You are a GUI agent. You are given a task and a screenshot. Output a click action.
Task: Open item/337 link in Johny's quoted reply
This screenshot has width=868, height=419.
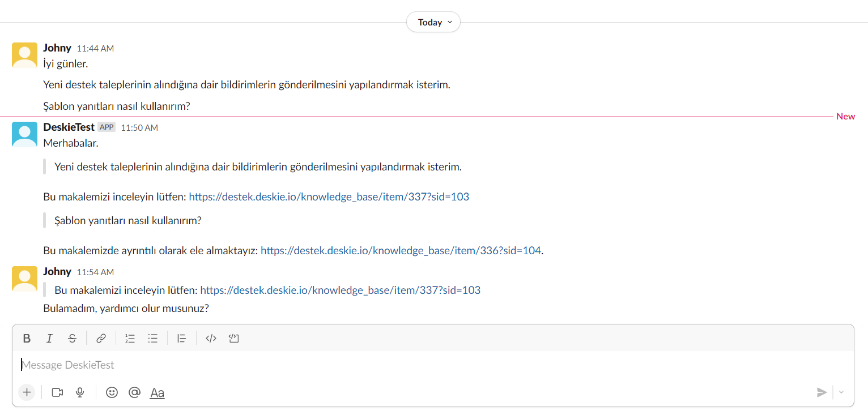[x=341, y=290]
